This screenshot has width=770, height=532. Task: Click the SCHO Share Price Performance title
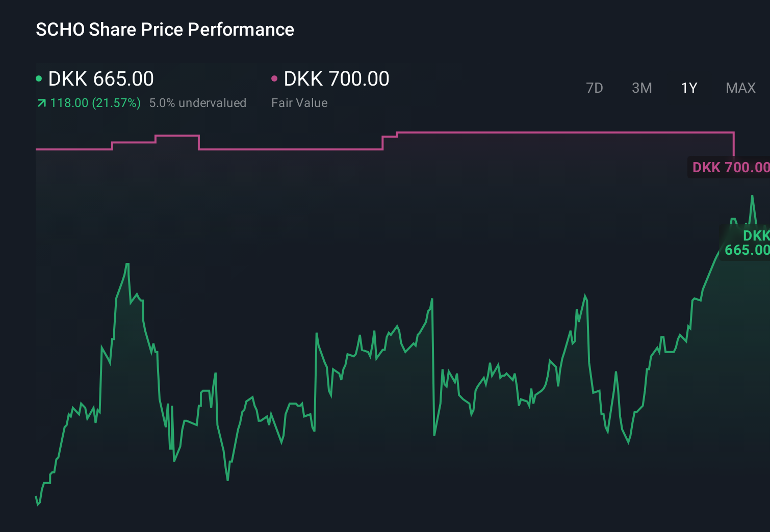(165, 30)
